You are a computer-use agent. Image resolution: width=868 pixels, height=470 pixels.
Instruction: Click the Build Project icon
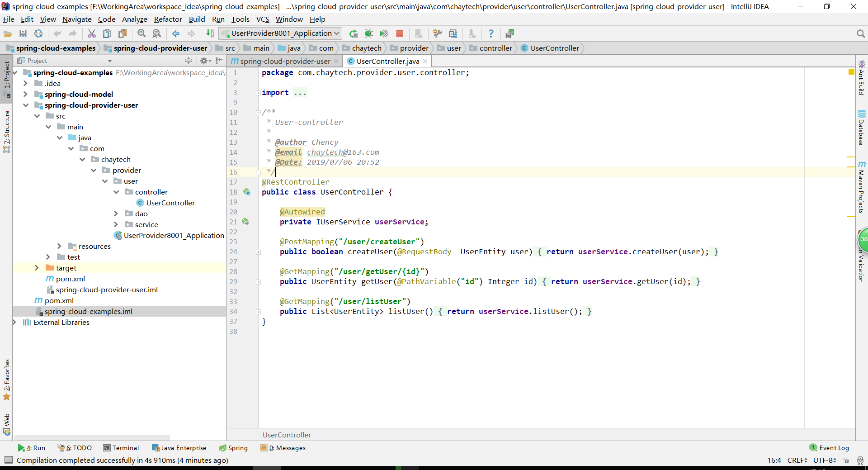click(x=210, y=33)
